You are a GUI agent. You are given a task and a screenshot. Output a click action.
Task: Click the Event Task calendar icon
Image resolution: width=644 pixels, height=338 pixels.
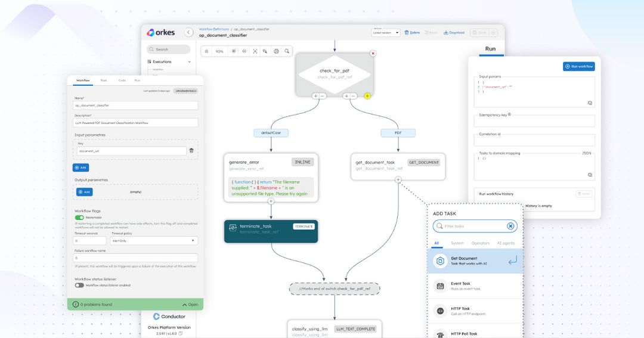point(440,286)
